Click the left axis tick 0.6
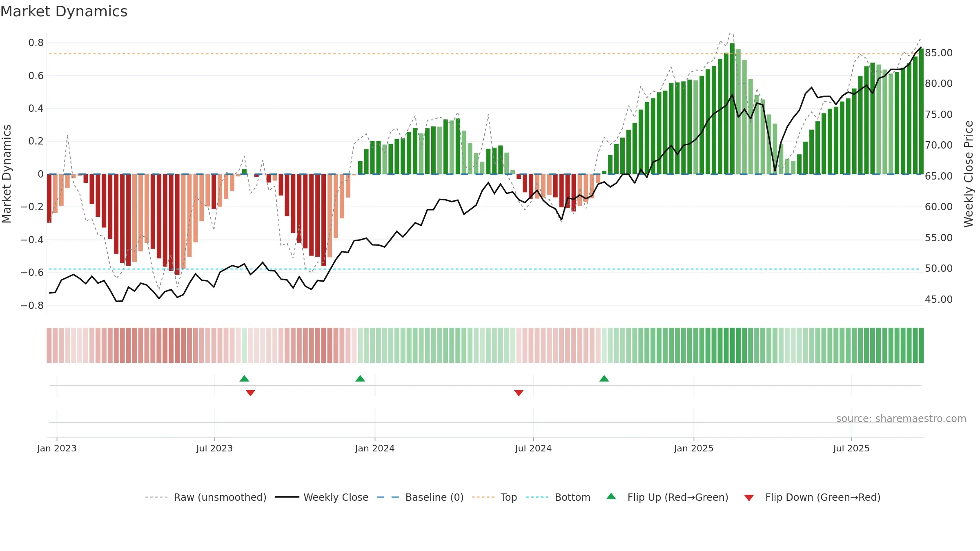Viewport: 980px width, 551px height. point(36,76)
